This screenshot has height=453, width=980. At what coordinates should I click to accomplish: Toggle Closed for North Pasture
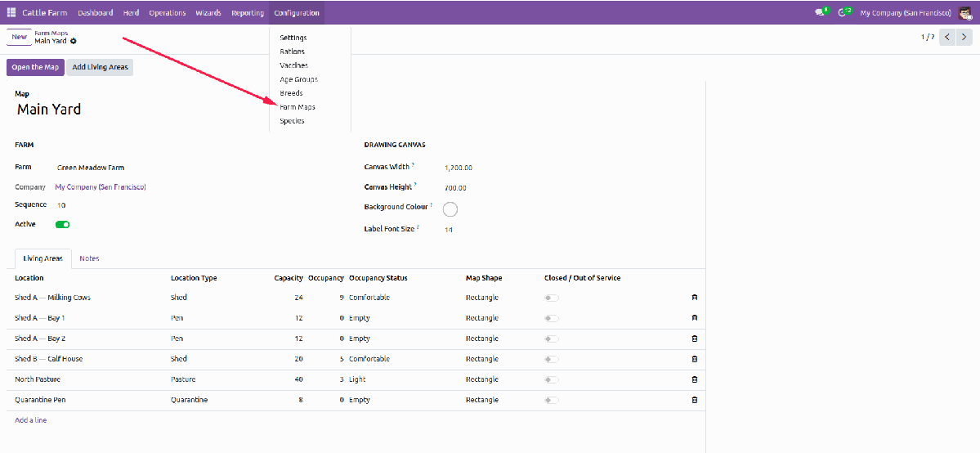552,379
